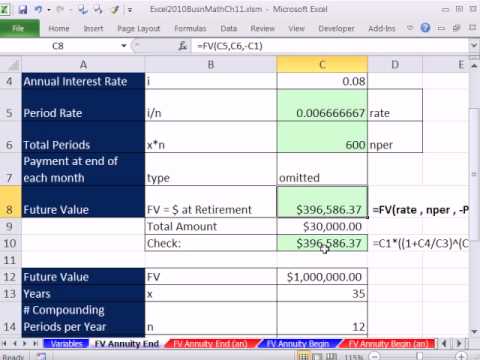Click cell with 0.08 interest rate
Viewport: 480px width, 360px height.
tap(322, 81)
